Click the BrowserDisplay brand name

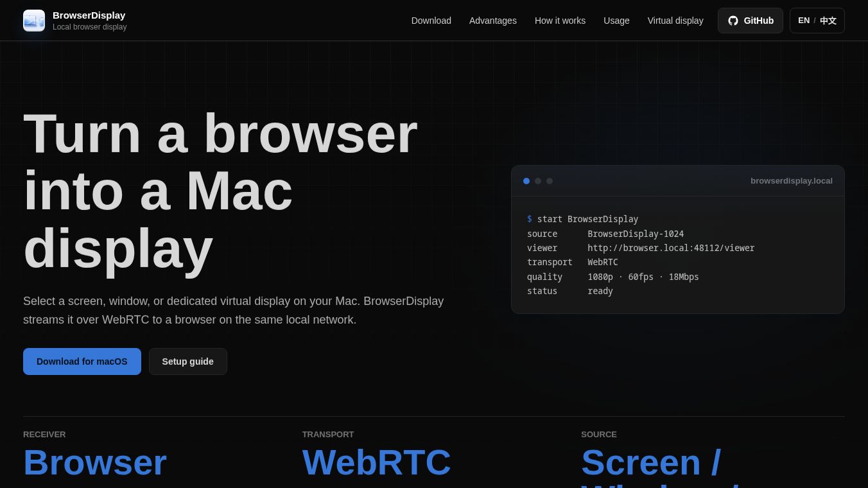pos(89,15)
